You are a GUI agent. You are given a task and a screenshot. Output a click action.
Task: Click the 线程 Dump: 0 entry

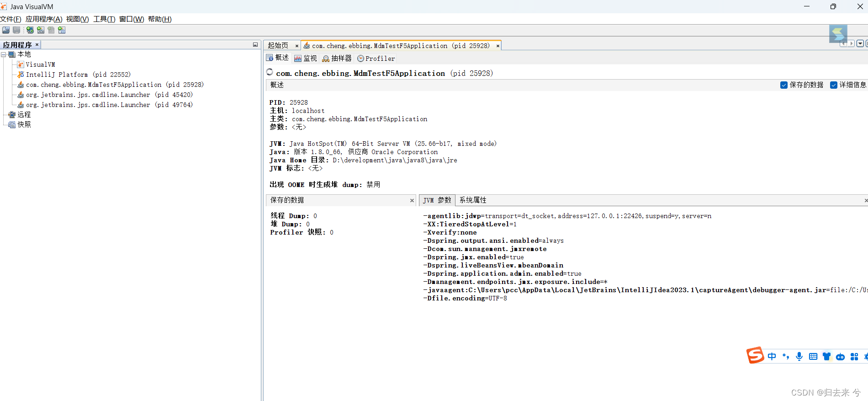click(294, 216)
